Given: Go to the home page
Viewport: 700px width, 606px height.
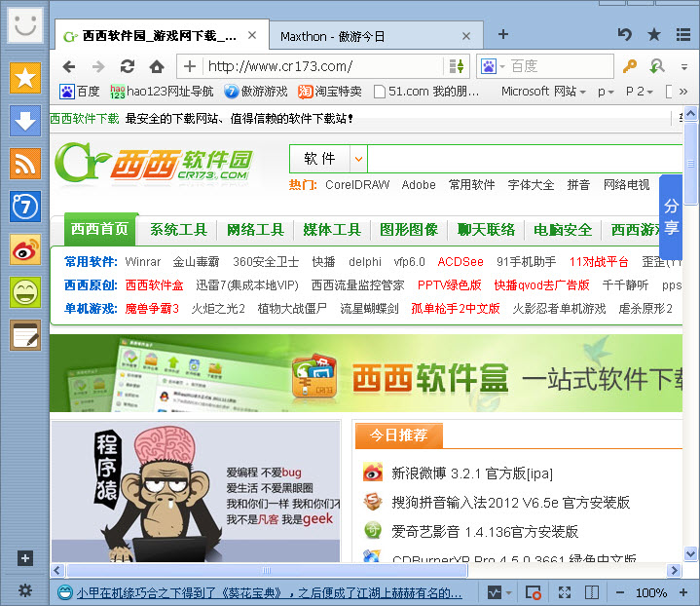Looking at the screenshot, I should tap(157, 67).
